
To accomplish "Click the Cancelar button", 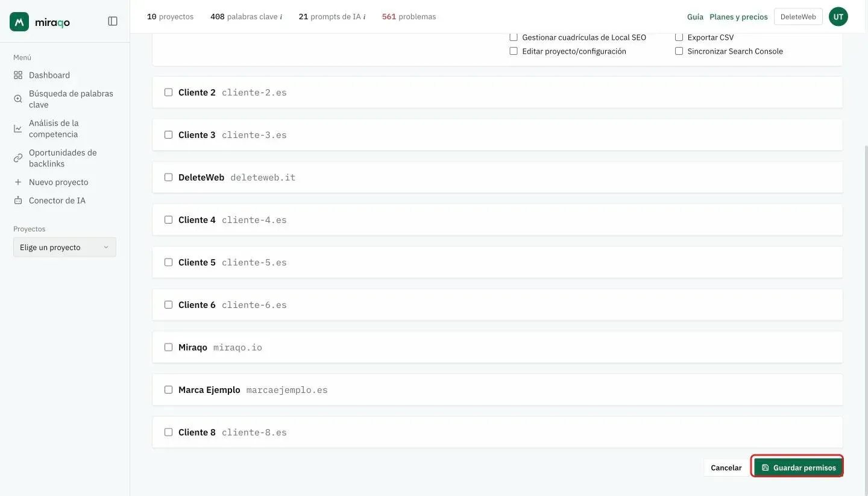I will click(x=726, y=468).
